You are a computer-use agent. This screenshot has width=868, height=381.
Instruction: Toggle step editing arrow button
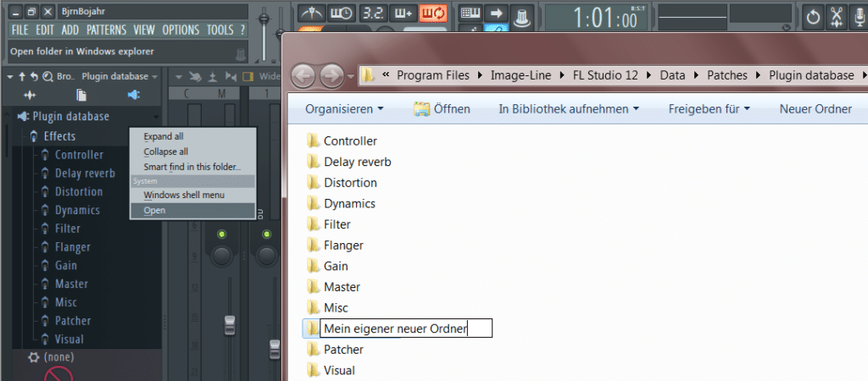(x=496, y=13)
